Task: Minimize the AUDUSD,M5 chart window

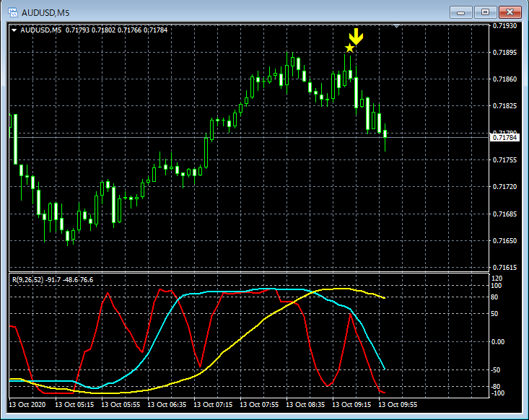Action: pos(461,12)
